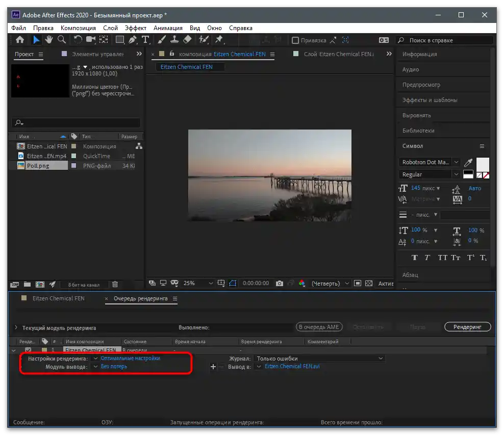504x435 pixels.
Task: Open the Эффект menu
Action: tap(135, 28)
